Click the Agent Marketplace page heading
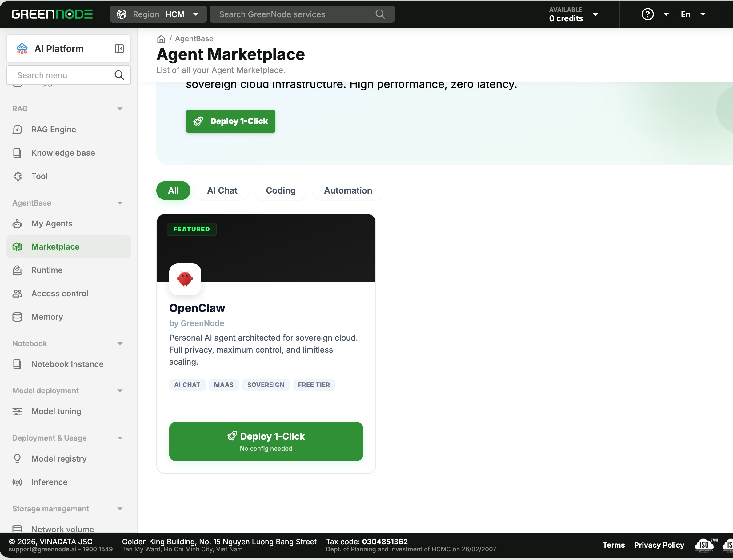Viewport: 733px width, 560px height. click(x=231, y=54)
